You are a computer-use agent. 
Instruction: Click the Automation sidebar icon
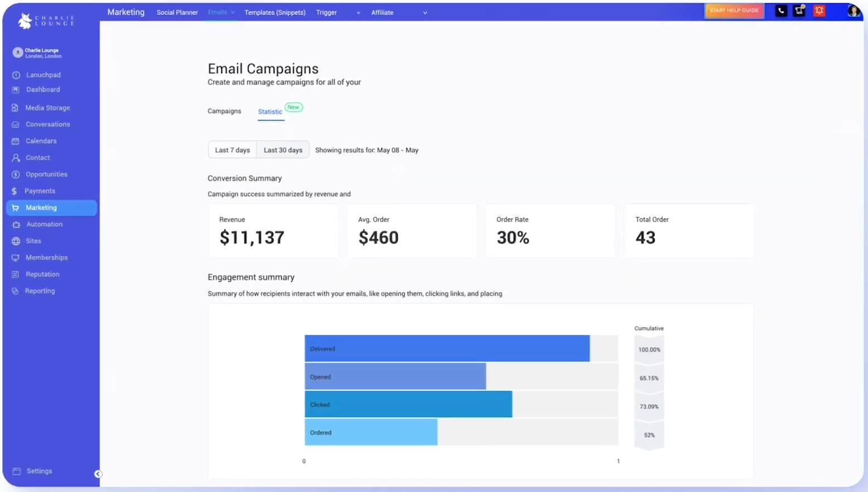pos(16,224)
